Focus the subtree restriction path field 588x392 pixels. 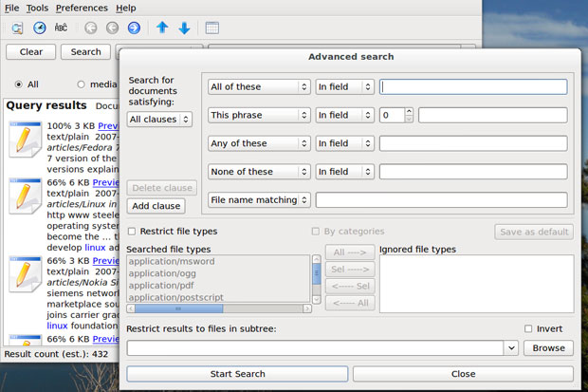click(x=316, y=348)
